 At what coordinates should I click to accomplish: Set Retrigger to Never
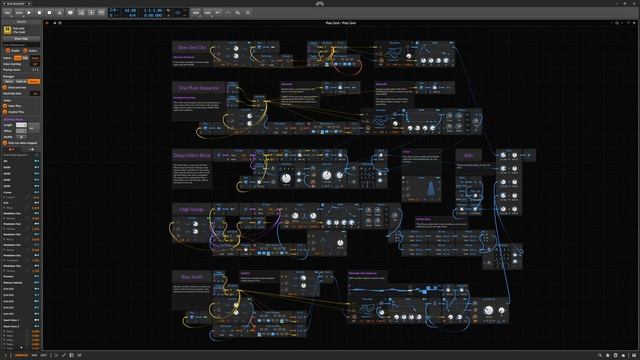click(x=9, y=82)
